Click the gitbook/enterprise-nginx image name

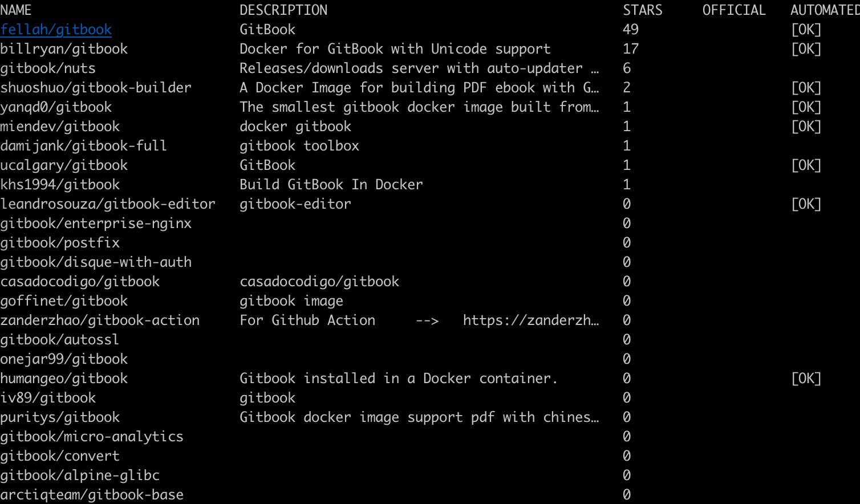tap(96, 223)
